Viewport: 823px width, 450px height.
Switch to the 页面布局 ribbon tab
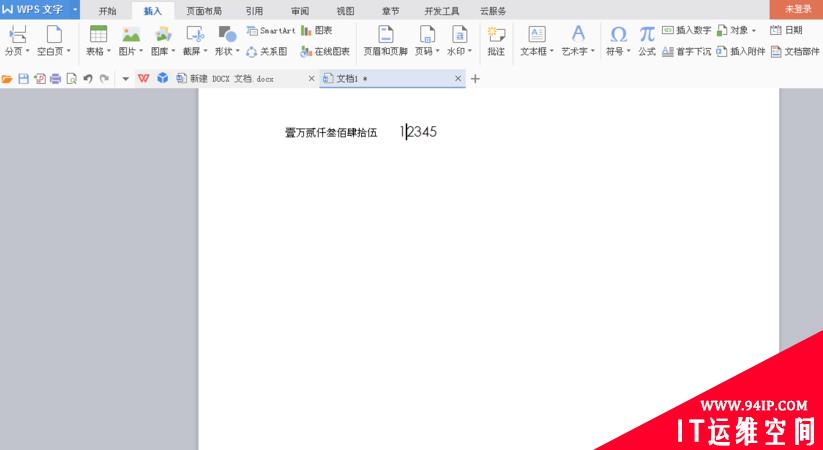[204, 11]
